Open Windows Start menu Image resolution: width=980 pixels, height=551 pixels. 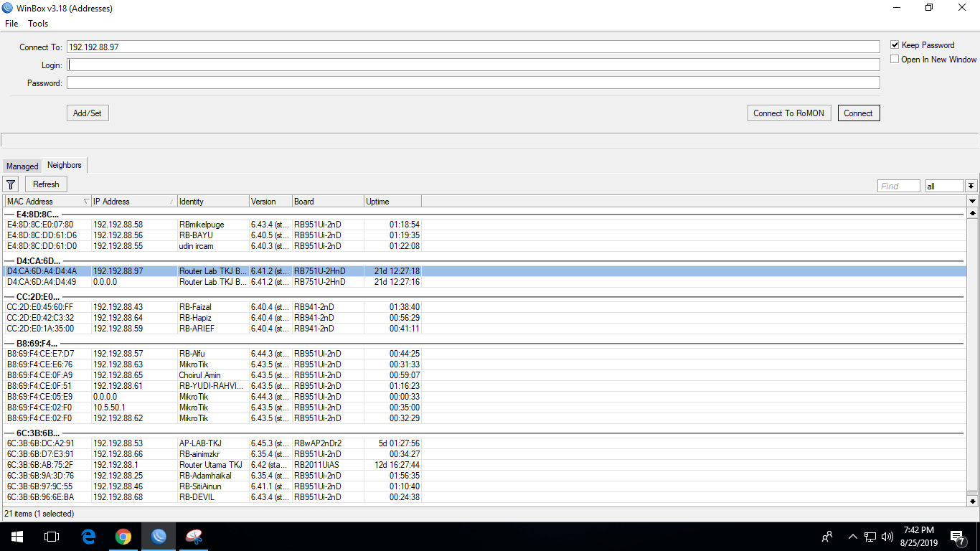pos(17,536)
